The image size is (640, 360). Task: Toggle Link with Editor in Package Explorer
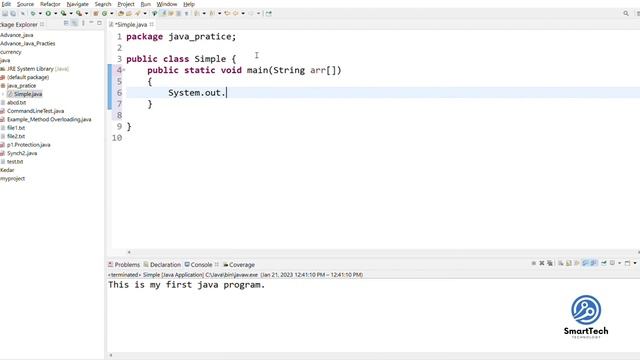(75, 23)
